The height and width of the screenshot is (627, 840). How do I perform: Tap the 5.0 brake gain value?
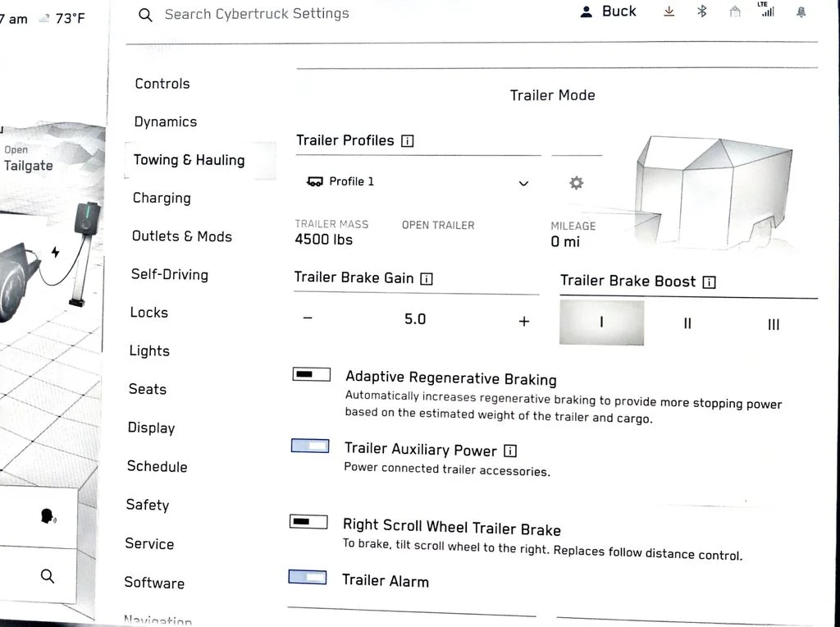click(415, 319)
